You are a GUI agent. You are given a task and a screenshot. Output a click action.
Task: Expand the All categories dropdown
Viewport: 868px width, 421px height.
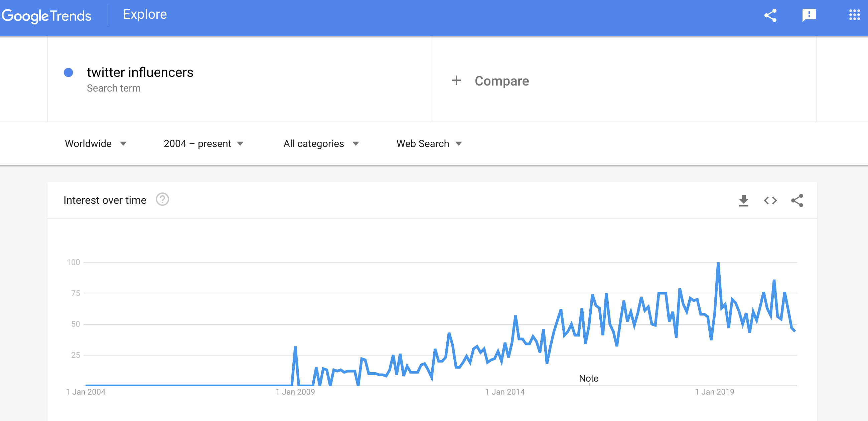(321, 144)
